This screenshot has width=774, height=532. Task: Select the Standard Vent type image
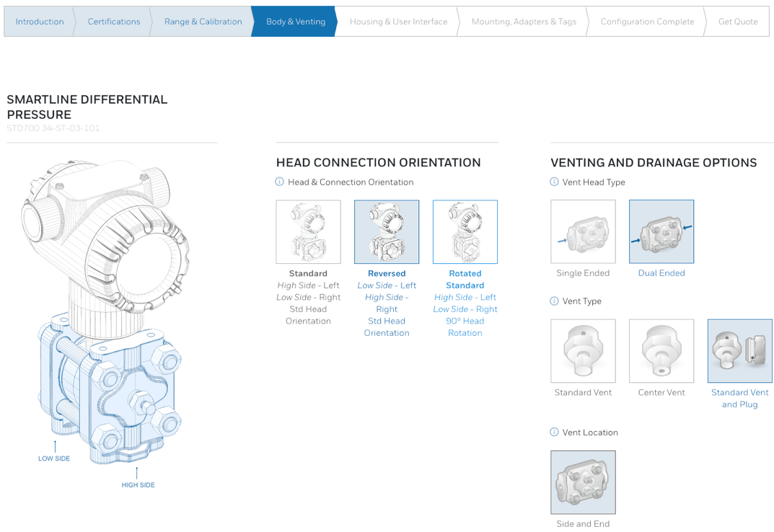583,351
